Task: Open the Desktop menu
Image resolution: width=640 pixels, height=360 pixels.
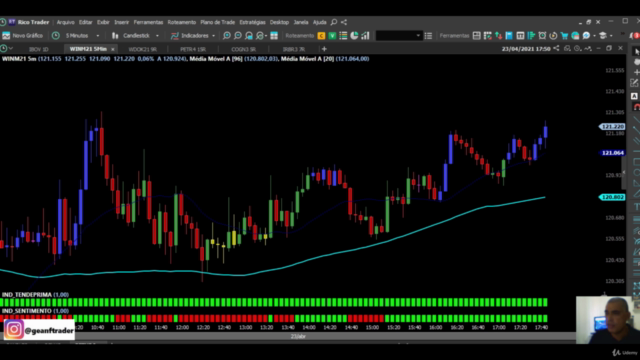Action: point(279,22)
